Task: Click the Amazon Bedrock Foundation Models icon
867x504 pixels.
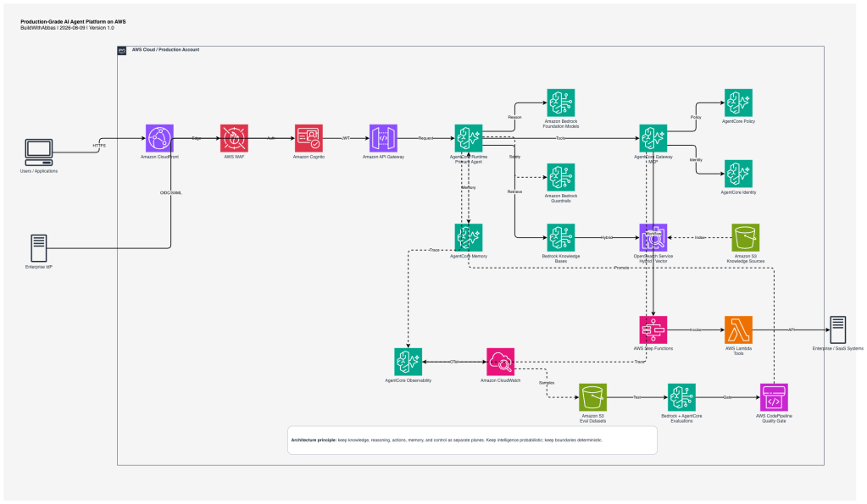Action: (561, 102)
